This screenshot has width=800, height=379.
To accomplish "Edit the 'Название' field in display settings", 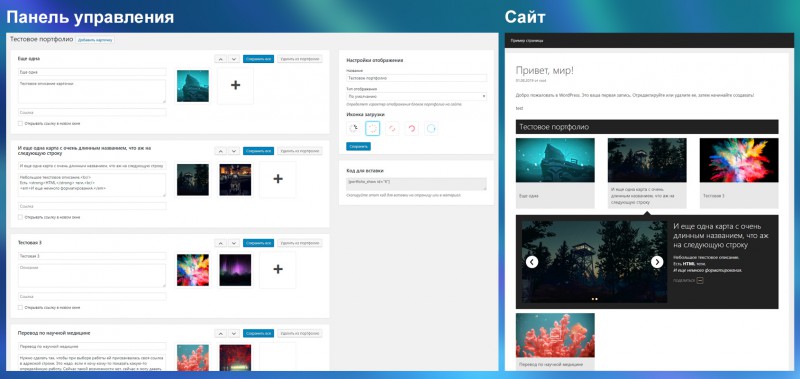I will pyautogui.click(x=416, y=79).
